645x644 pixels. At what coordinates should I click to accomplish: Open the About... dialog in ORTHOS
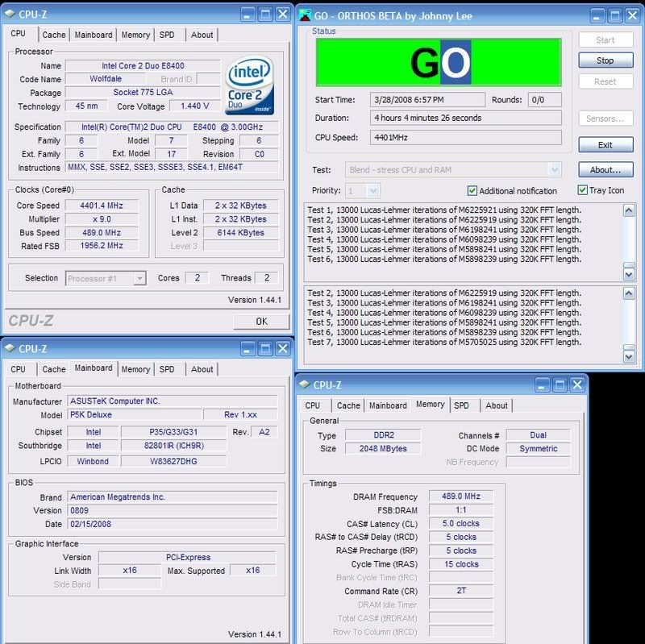pyautogui.click(x=605, y=169)
